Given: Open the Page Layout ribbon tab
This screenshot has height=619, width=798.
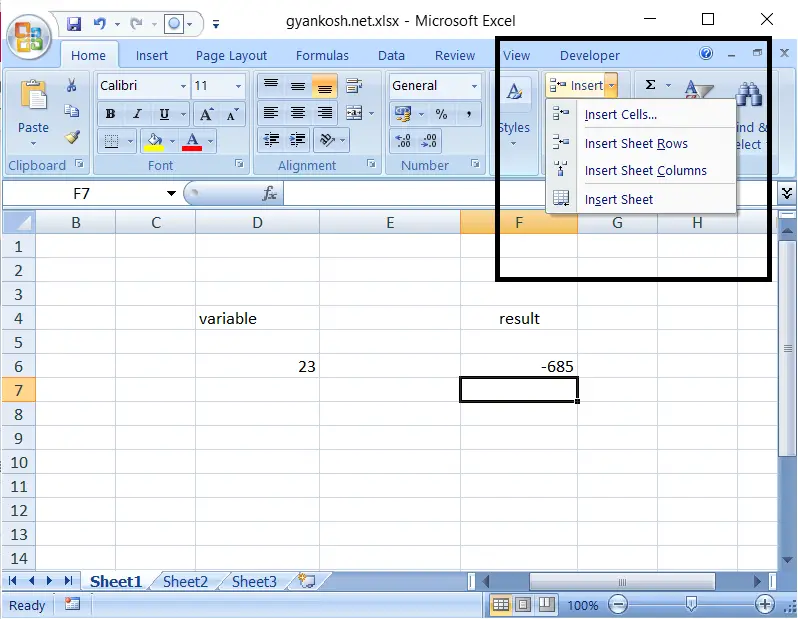Looking at the screenshot, I should (231, 55).
